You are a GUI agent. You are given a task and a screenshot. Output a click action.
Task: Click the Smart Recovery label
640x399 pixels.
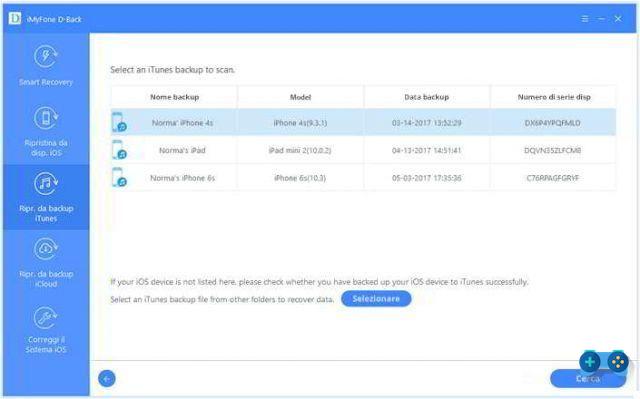click(x=46, y=82)
